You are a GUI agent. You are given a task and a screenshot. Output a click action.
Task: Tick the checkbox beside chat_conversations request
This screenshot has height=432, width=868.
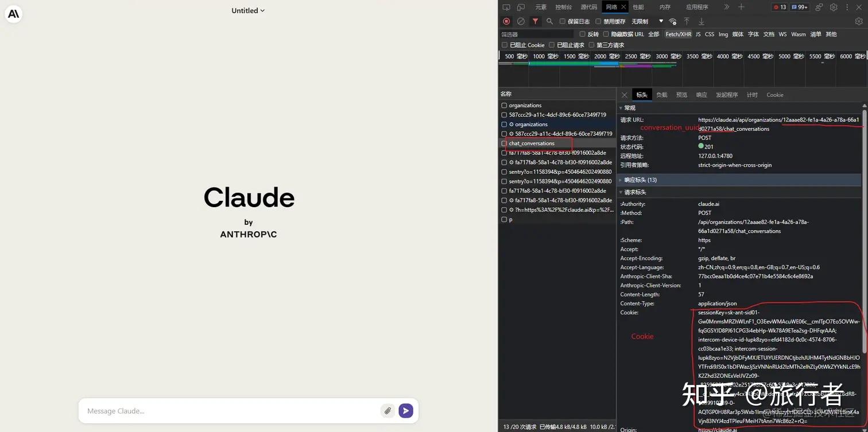click(x=504, y=143)
